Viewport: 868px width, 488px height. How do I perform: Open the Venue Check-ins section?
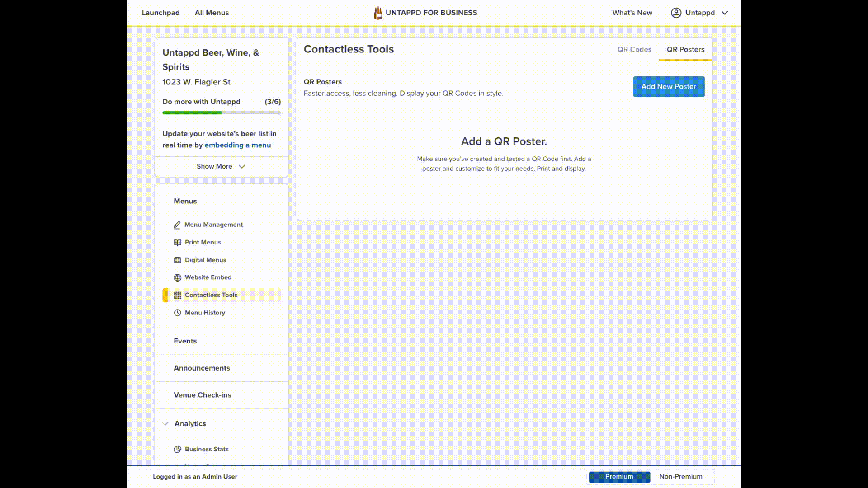pyautogui.click(x=202, y=395)
